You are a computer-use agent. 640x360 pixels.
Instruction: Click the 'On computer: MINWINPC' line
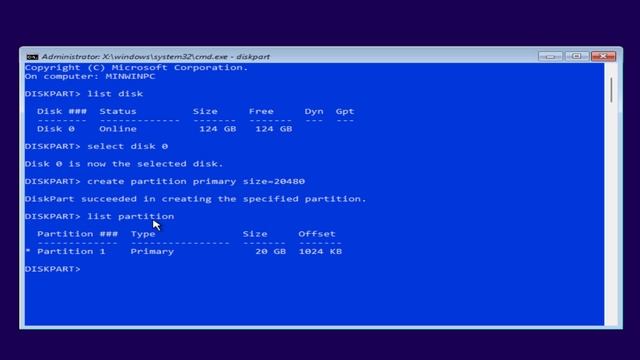pos(90,76)
